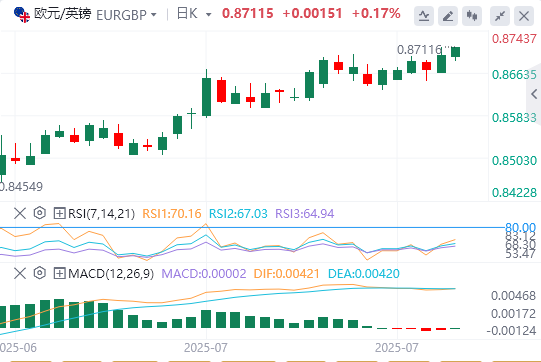The height and width of the screenshot is (362, 541).
Task: Click the RSI3:64.94 value
Action: click(x=305, y=214)
